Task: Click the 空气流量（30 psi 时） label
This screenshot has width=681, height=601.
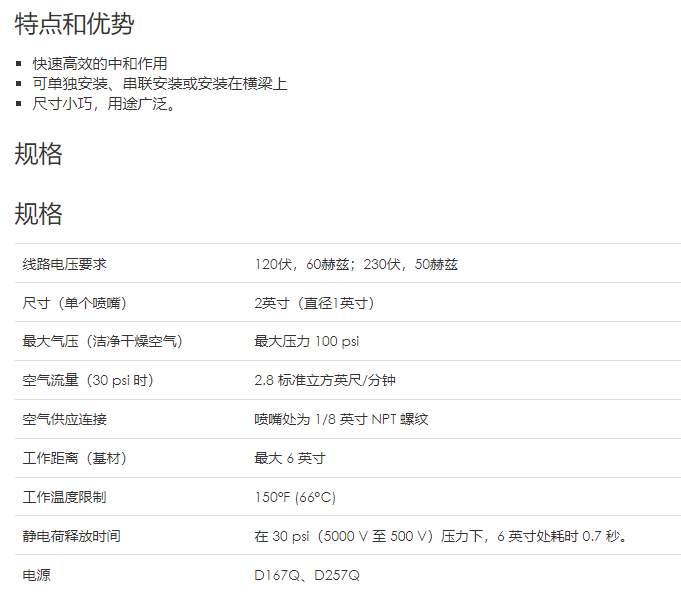Action: (x=88, y=381)
